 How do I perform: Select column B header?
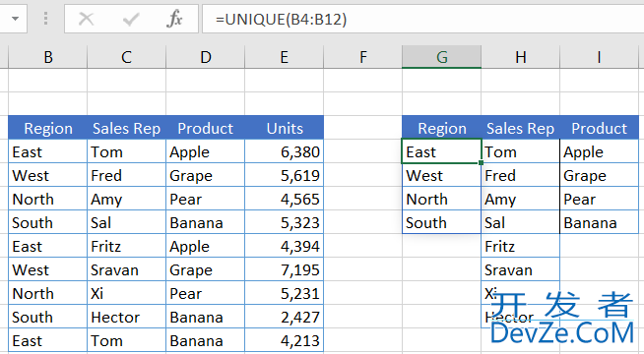[47, 57]
